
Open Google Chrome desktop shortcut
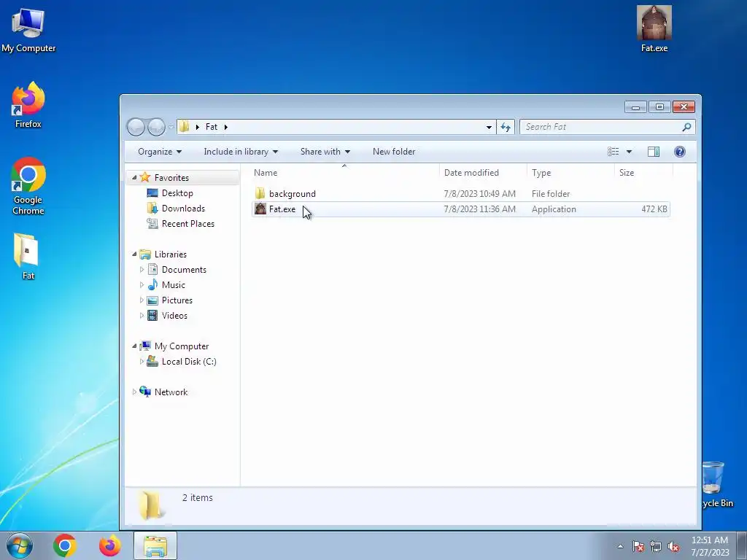(28, 186)
